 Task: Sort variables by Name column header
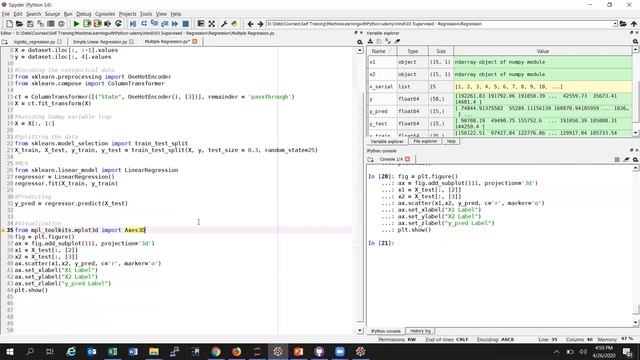[x=382, y=51]
